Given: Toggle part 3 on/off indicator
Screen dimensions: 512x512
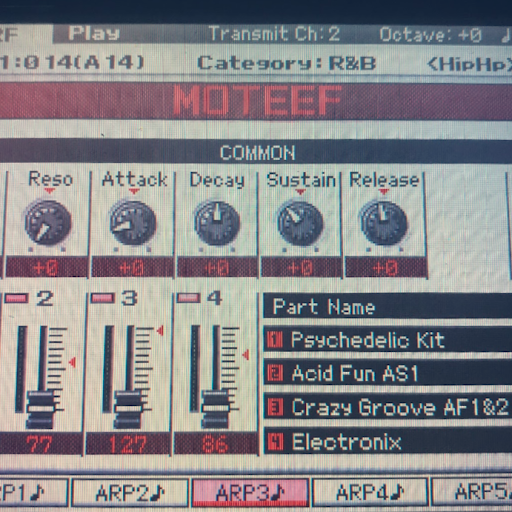Looking at the screenshot, I should point(103,298).
